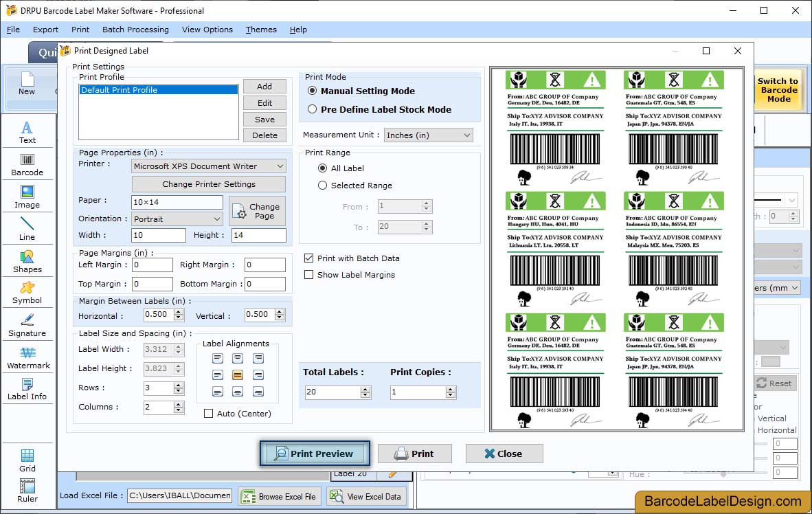
Task: Select the Watermark tool in left sidebar
Action: [28, 357]
